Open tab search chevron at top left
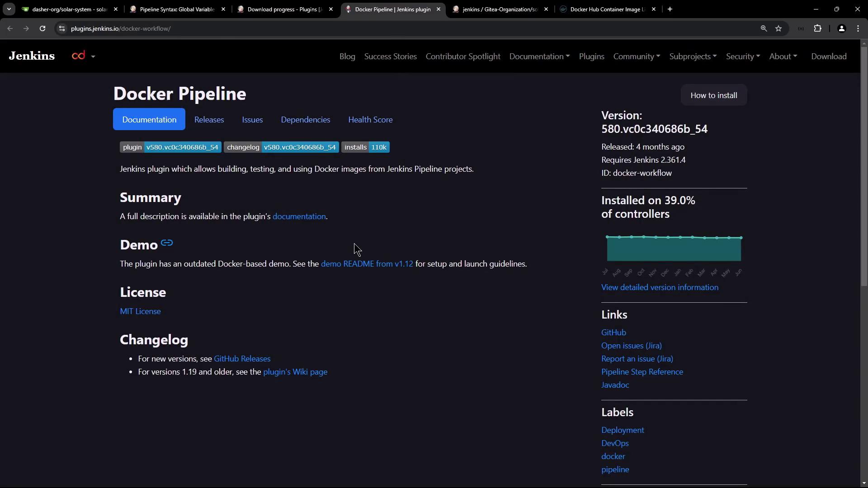868x488 pixels. (9, 9)
